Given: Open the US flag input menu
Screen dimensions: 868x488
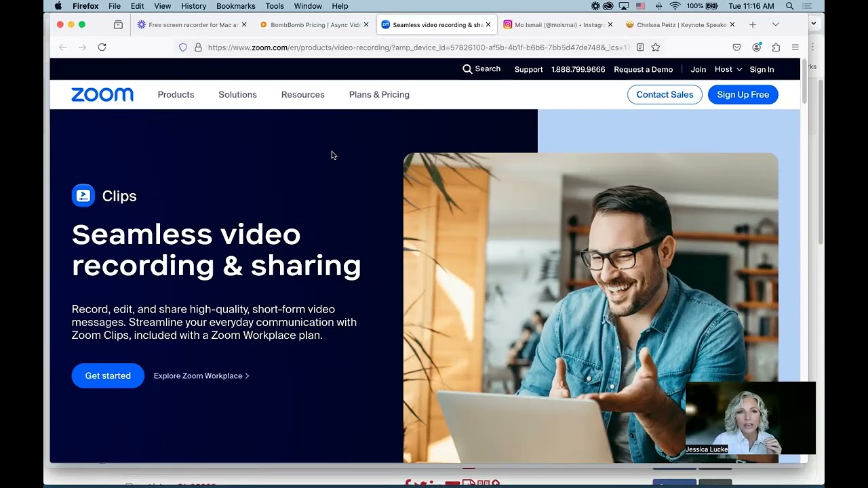Looking at the screenshot, I should (x=640, y=6).
